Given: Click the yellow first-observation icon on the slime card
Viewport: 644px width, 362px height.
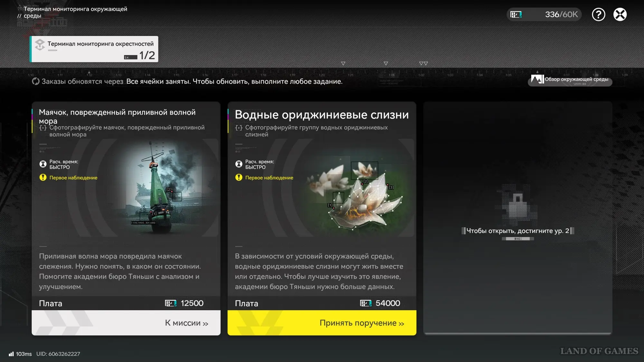Looking at the screenshot, I should (239, 177).
